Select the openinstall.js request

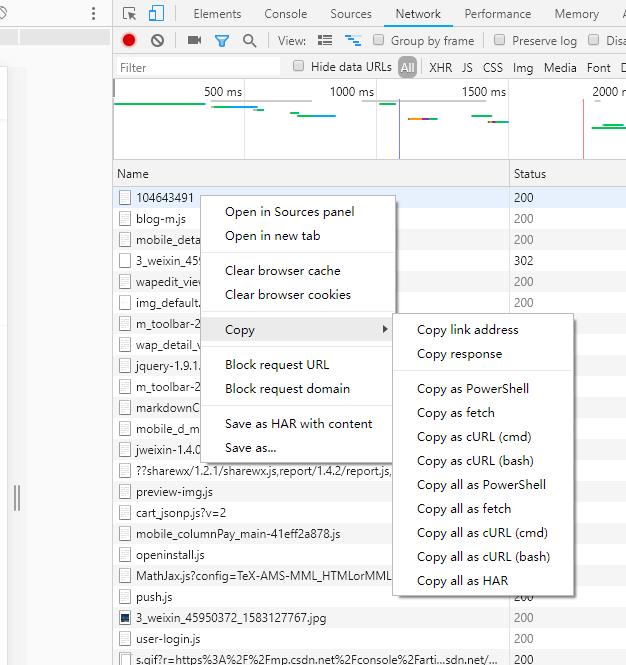pyautogui.click(x=170, y=555)
